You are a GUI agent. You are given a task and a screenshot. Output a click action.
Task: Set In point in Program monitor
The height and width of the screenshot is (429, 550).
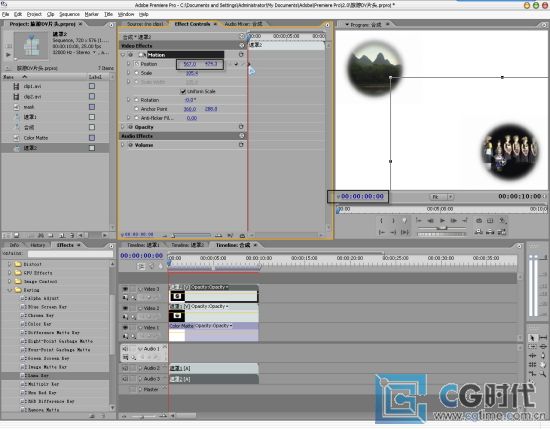click(x=382, y=221)
